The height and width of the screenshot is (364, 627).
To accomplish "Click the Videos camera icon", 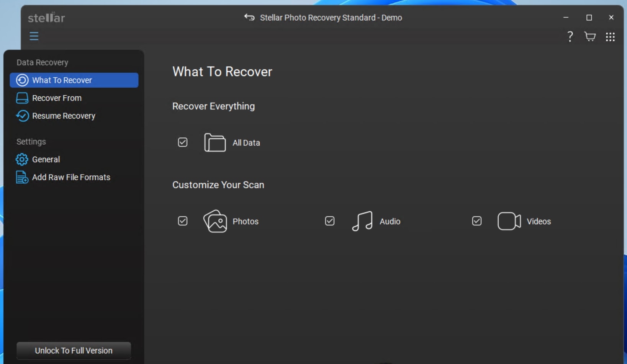I will pyautogui.click(x=509, y=221).
